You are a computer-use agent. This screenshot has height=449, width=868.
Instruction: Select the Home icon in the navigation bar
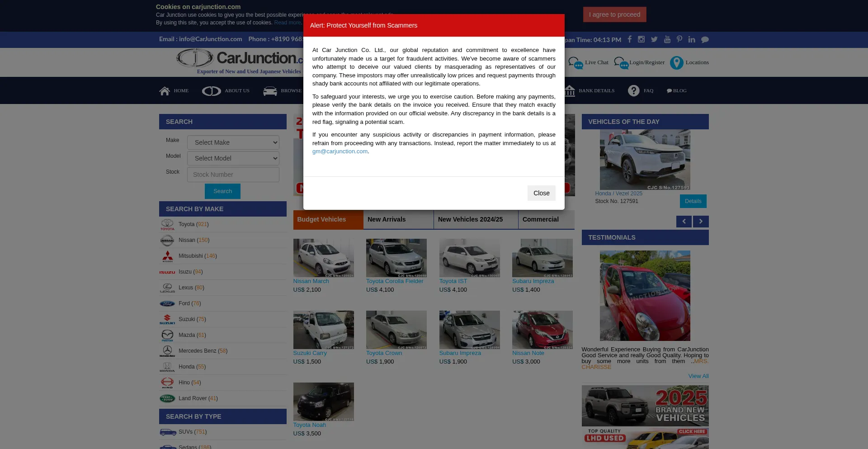[x=165, y=90]
